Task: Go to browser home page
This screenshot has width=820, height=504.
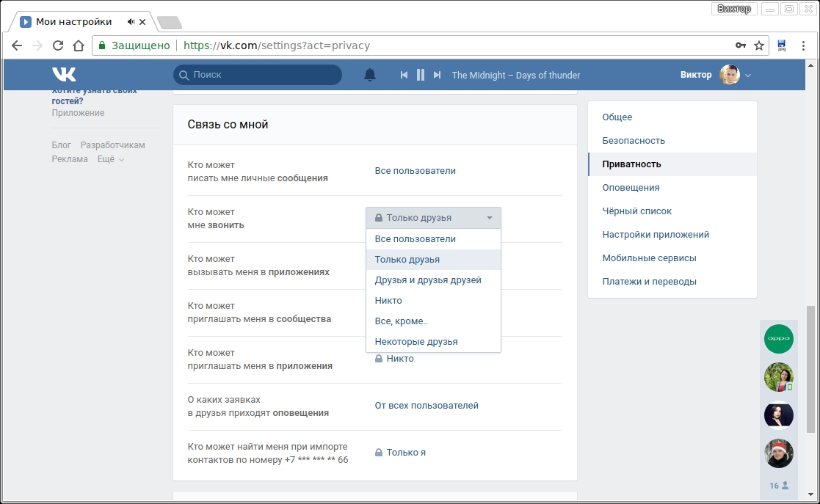Action: (79, 45)
